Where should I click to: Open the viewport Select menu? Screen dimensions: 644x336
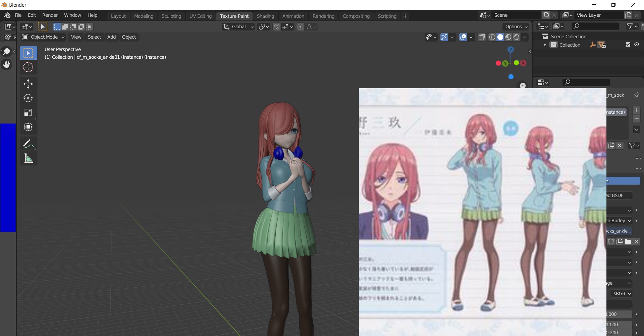click(94, 37)
